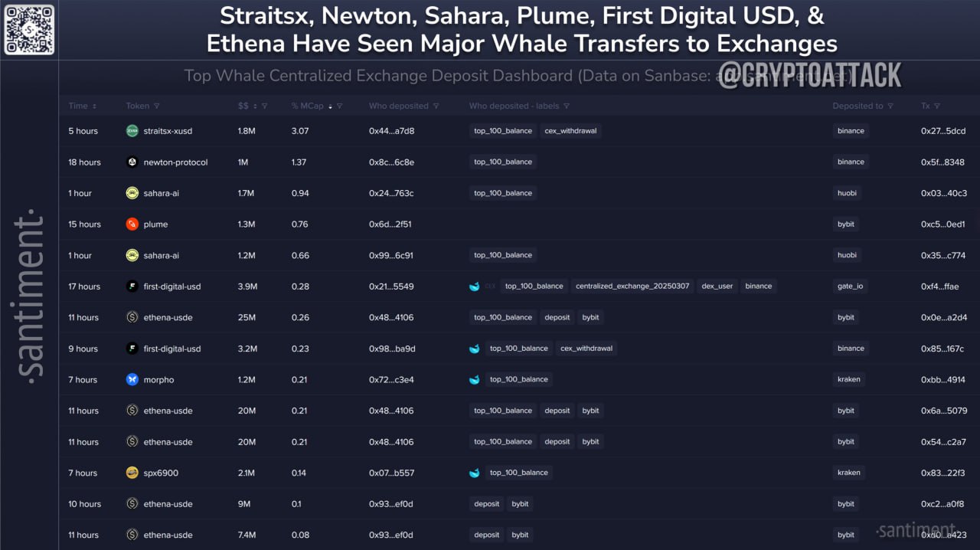Click the gate_io exchange tag
Screen dimensions: 980x550
click(850, 286)
